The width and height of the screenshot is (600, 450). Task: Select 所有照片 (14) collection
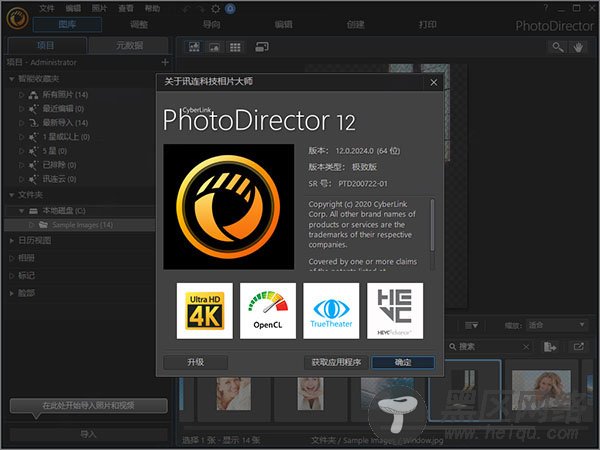[x=65, y=95]
